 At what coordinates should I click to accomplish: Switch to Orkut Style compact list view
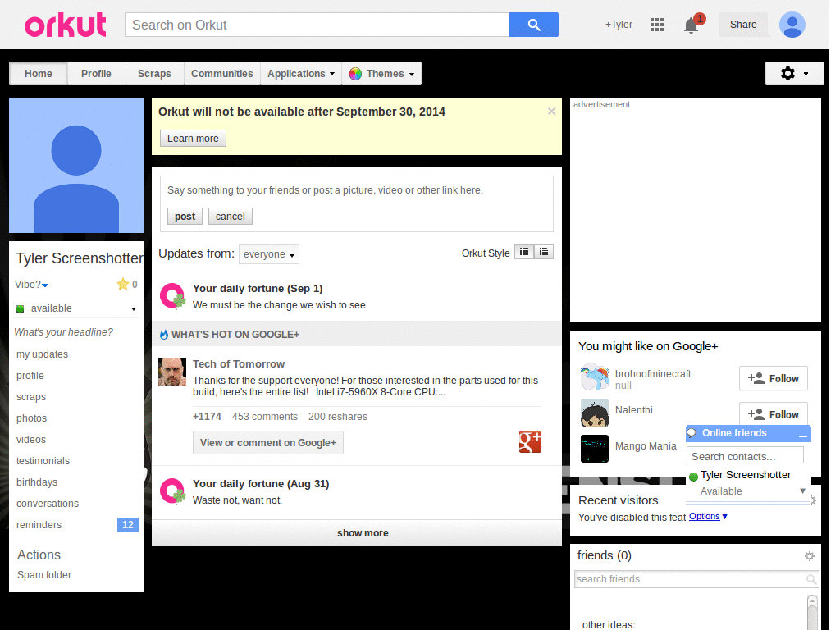pos(544,252)
